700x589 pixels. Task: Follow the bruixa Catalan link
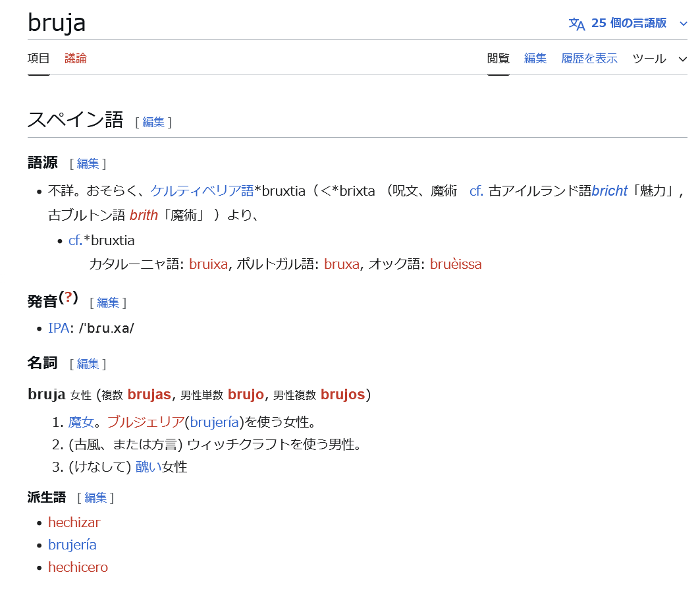[x=208, y=264]
